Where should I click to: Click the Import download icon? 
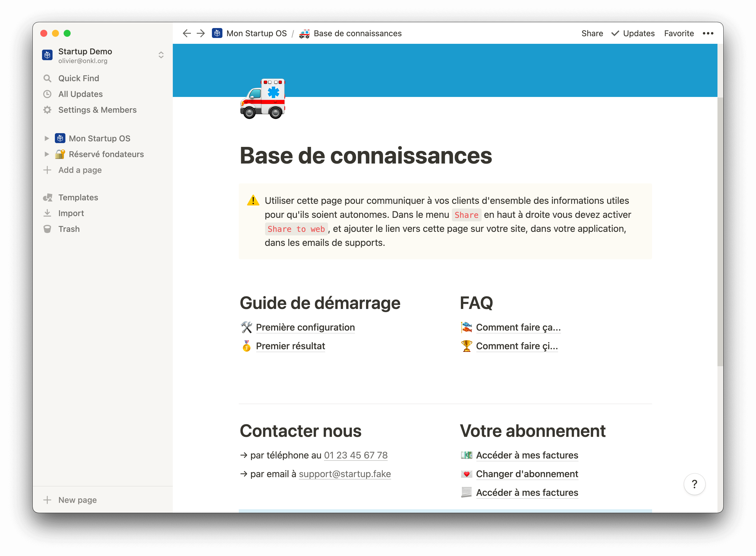(x=48, y=213)
